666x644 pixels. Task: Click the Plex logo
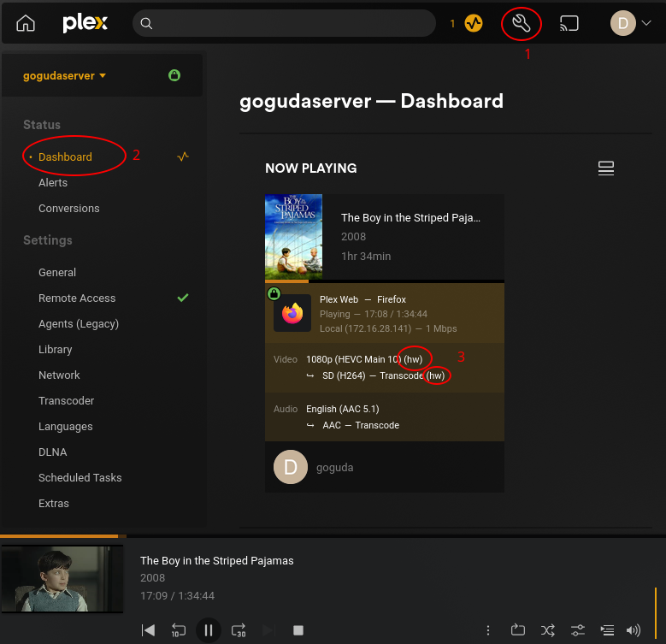tap(85, 23)
